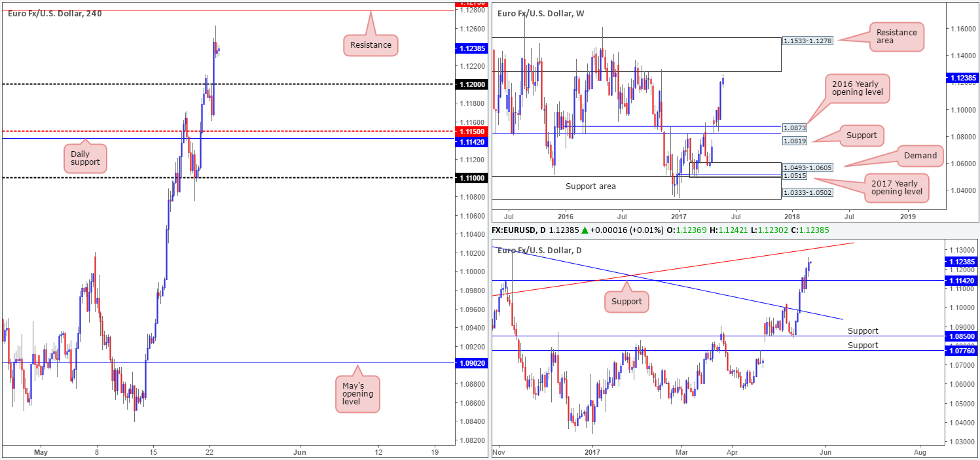
Task: Select the 1.07760 price tag on daily chart
Action: pos(962,351)
